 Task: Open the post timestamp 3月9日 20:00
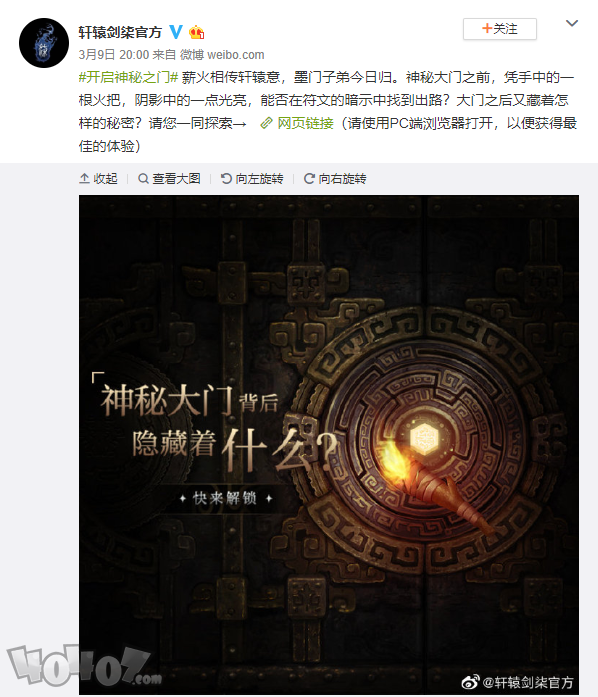coord(114,55)
